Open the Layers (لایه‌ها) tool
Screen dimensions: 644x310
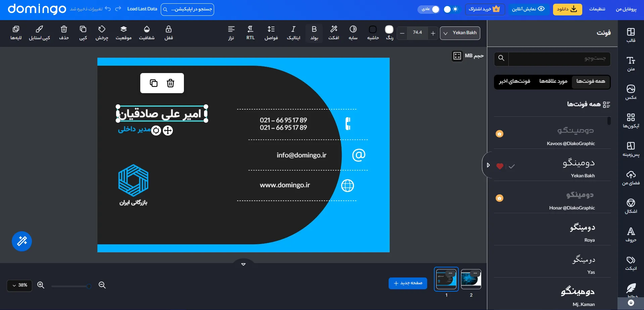[x=16, y=33]
